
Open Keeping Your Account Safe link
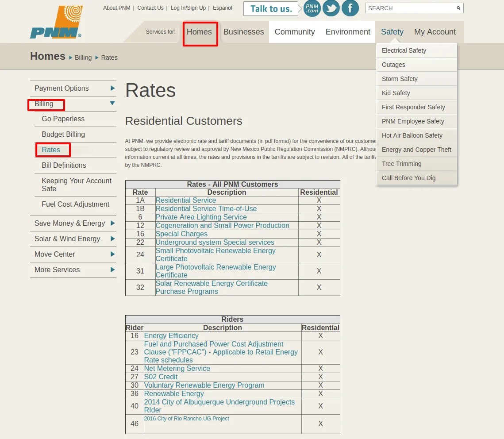(77, 185)
